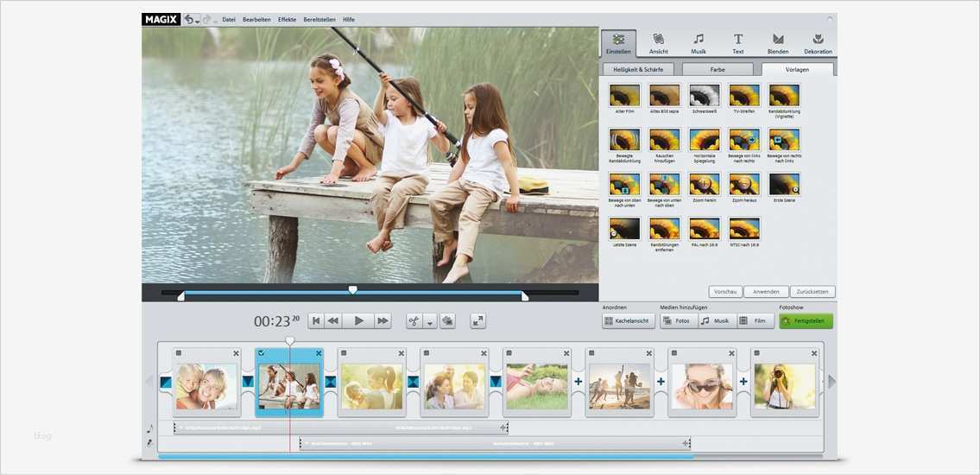980x475 pixels.
Task: Click the scissors cut tool
Action: click(414, 320)
